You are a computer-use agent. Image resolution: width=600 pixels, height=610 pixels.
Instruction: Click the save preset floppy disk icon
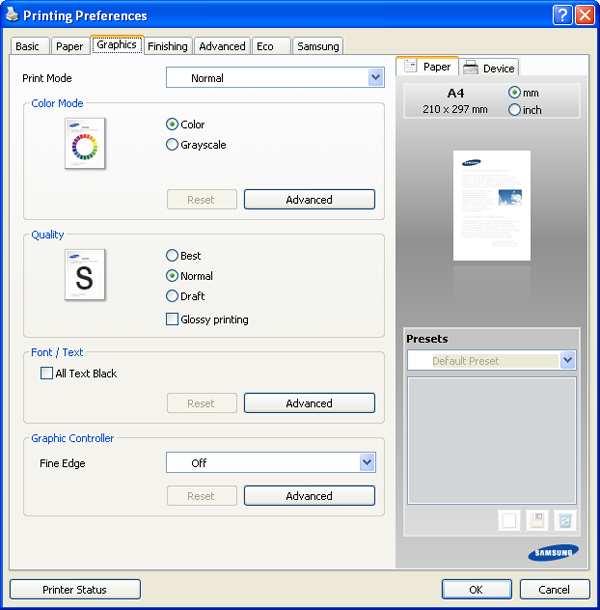[537, 521]
